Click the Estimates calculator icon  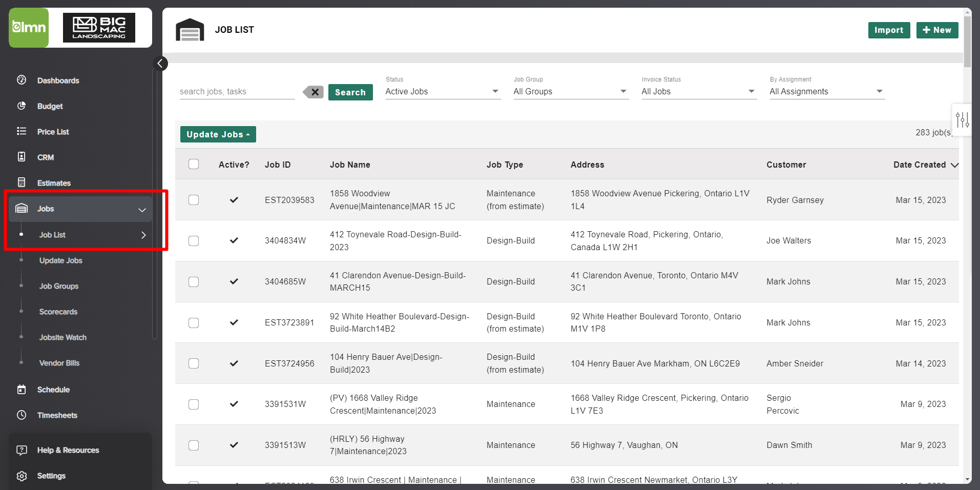pos(22,182)
